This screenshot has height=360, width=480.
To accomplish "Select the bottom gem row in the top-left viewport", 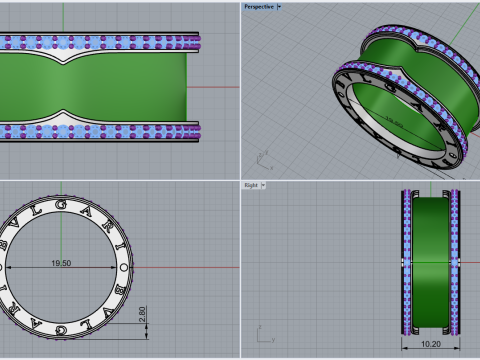I will (x=99, y=131).
